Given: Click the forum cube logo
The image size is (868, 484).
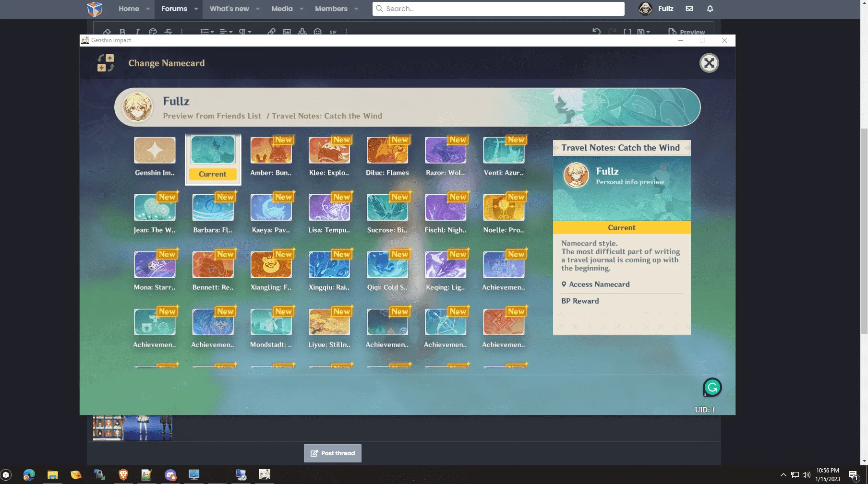Looking at the screenshot, I should click(95, 9).
